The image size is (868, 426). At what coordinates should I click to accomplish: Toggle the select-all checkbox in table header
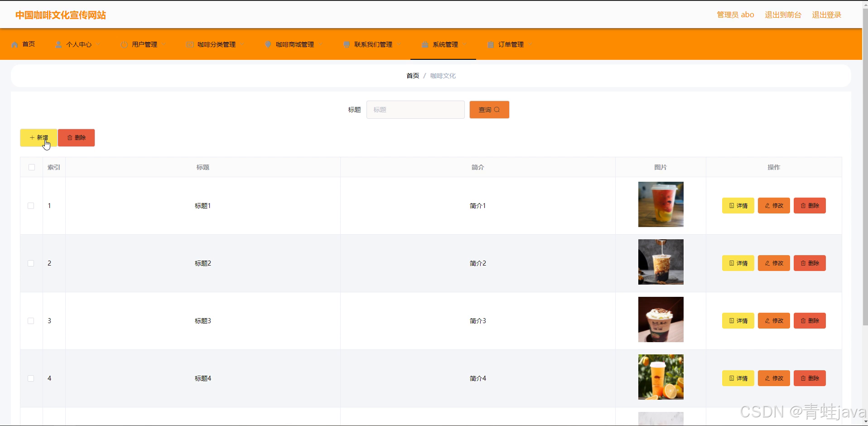coord(32,167)
